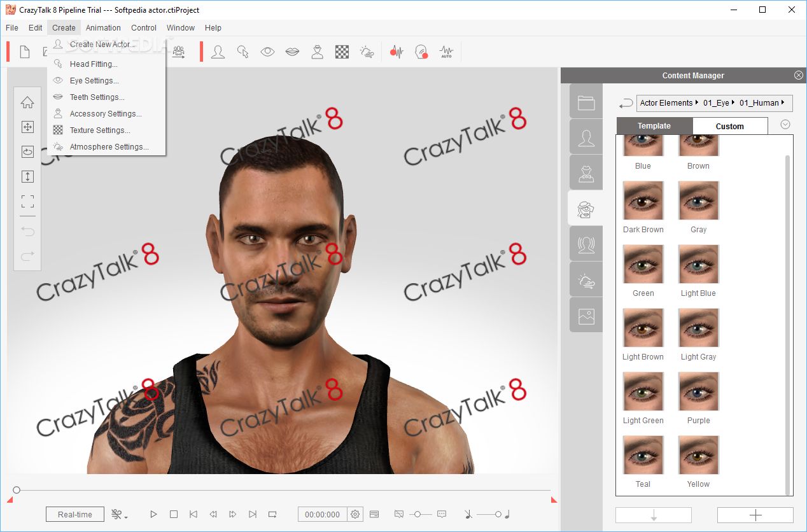Open the Atmosphere tab in Content Manager
This screenshot has height=532, width=807.
pos(586,280)
